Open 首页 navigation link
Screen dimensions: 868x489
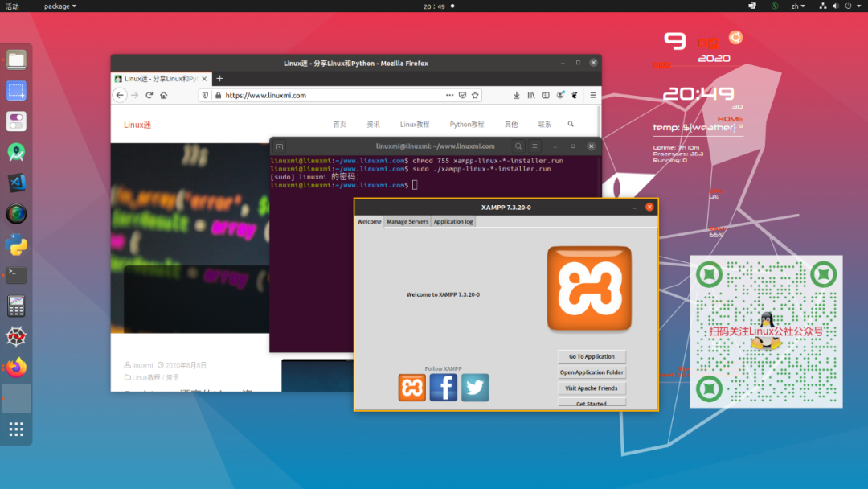[x=339, y=125]
